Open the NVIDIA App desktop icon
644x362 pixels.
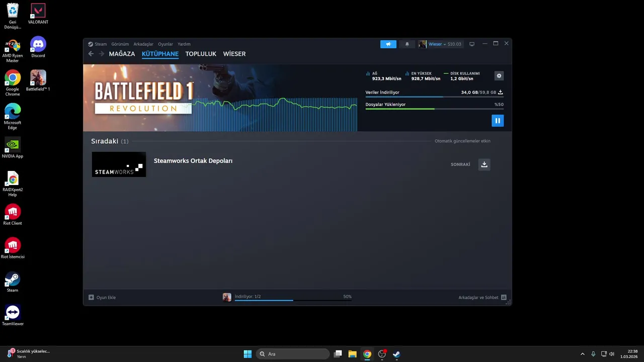(x=13, y=148)
